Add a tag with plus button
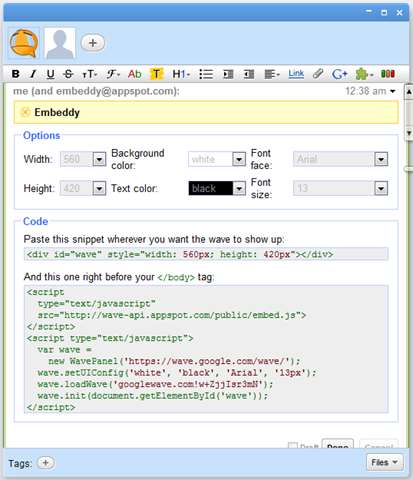This screenshot has height=480, width=413. tap(46, 462)
